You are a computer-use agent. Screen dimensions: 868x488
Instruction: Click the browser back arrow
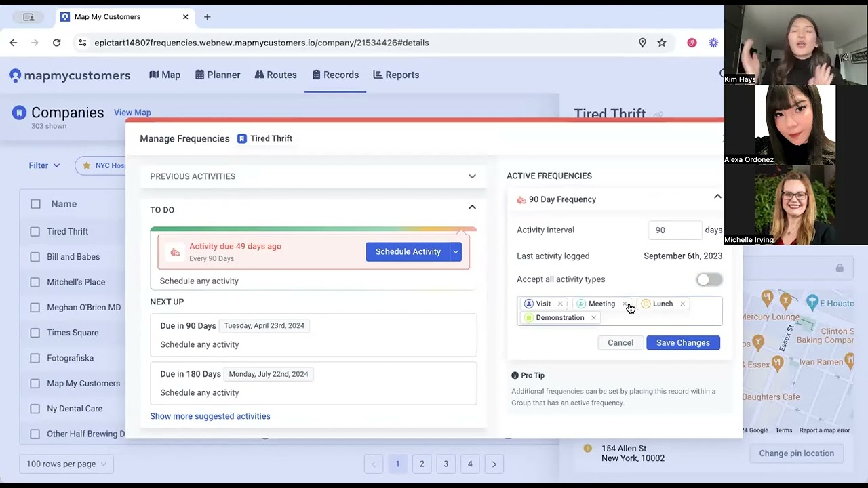coord(14,43)
